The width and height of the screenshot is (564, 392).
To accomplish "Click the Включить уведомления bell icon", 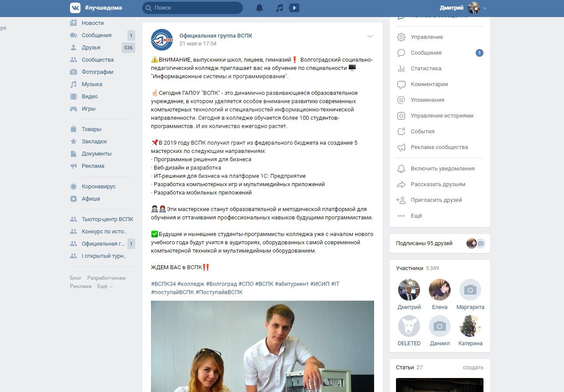I will [x=401, y=169].
